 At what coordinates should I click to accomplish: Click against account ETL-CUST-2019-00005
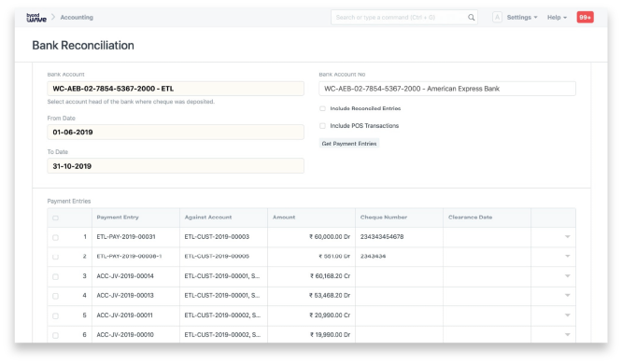[217, 256]
